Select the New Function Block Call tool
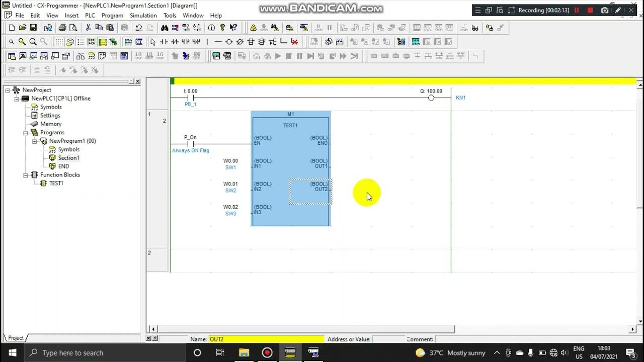 (x=262, y=42)
